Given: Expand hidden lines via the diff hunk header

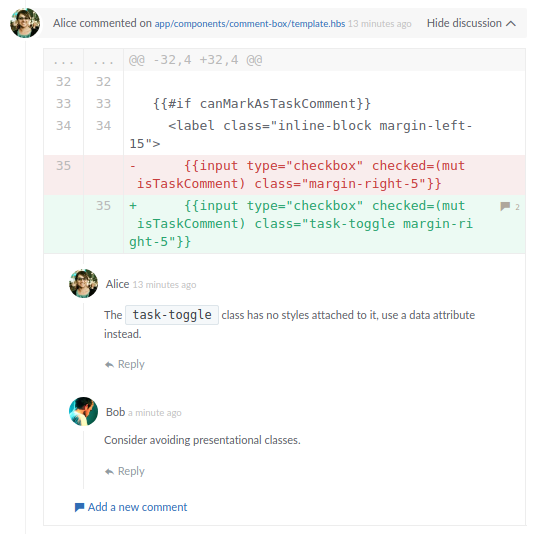Looking at the screenshot, I should click(196, 60).
